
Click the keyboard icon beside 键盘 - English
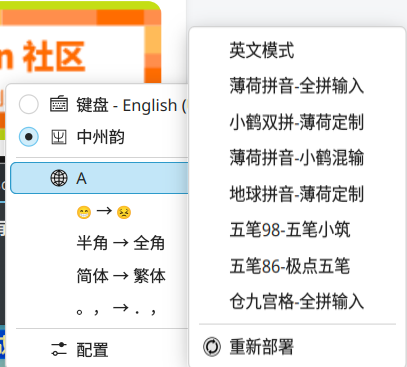point(59,104)
